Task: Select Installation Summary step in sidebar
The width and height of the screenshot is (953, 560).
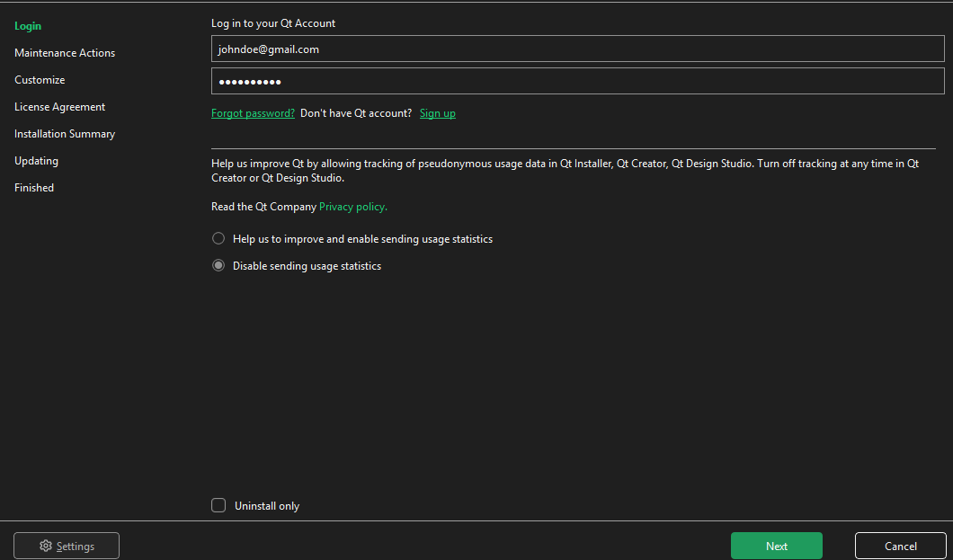Action: pyautogui.click(x=65, y=134)
